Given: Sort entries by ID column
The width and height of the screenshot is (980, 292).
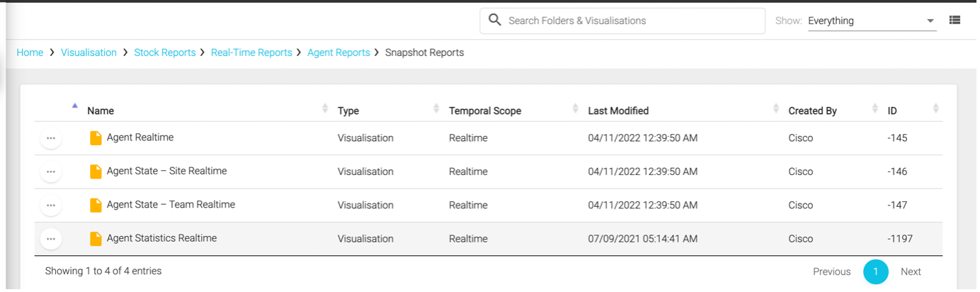Looking at the screenshot, I should click(892, 111).
